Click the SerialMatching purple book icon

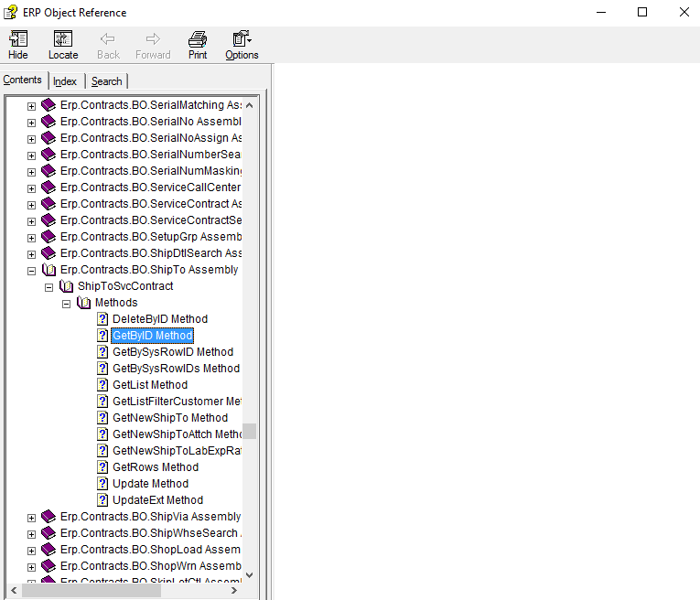[48, 105]
